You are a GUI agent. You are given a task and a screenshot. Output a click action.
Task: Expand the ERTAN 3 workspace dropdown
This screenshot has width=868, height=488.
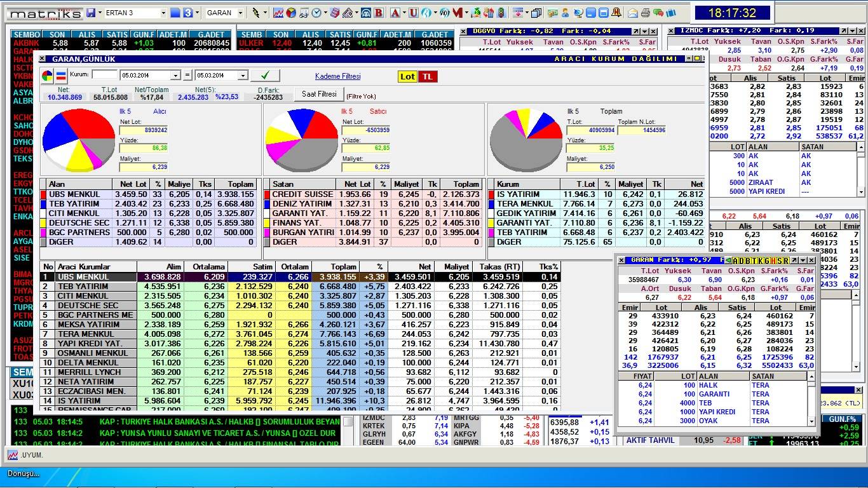(163, 13)
